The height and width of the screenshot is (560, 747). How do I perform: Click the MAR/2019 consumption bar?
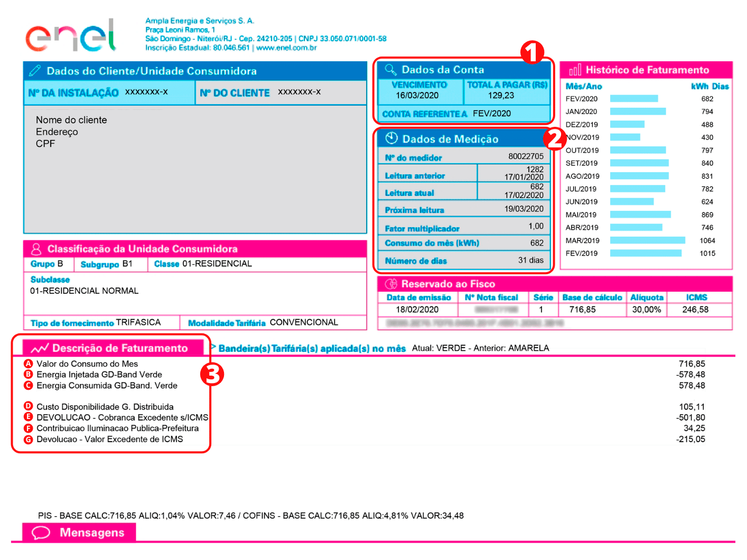[648, 240]
